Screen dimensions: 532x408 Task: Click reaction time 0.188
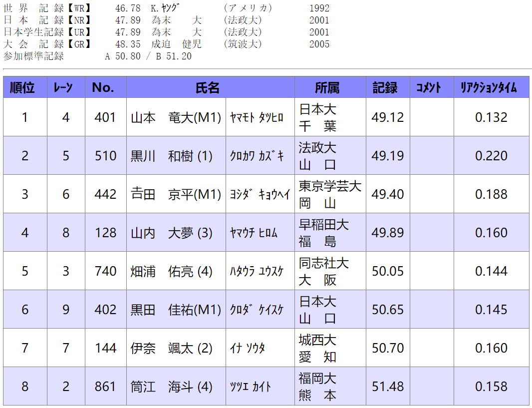coord(491,194)
